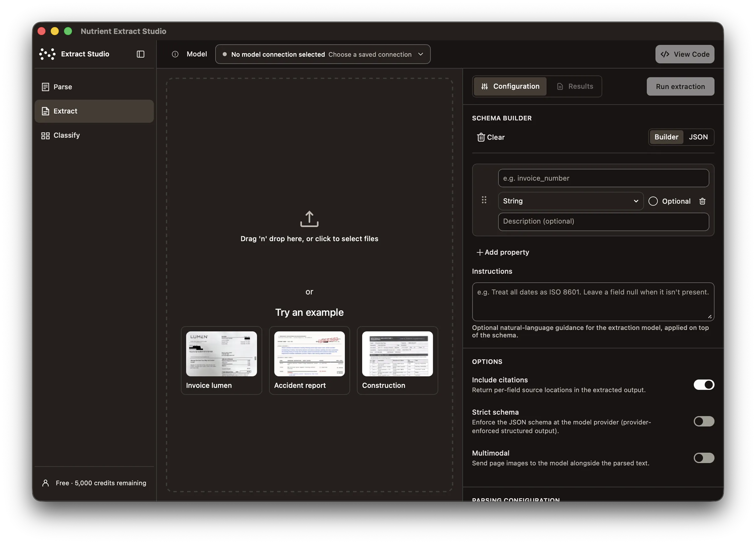Click the Model info icon

(x=175, y=54)
